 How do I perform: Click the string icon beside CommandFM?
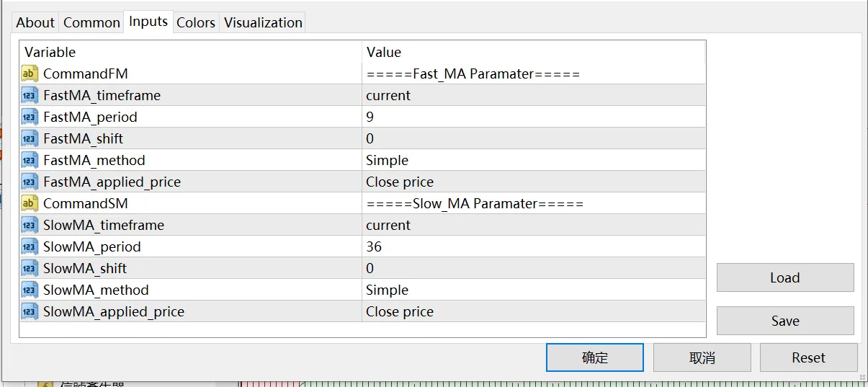tap(30, 74)
